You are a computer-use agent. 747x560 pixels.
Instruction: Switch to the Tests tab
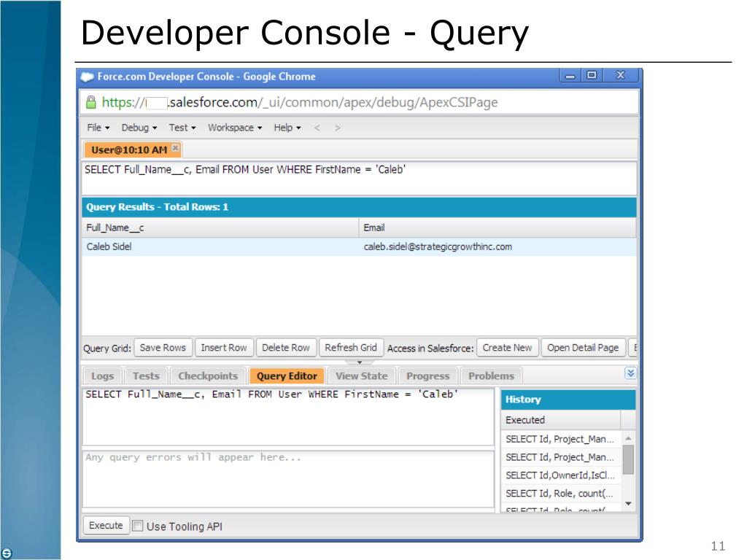[x=146, y=376]
